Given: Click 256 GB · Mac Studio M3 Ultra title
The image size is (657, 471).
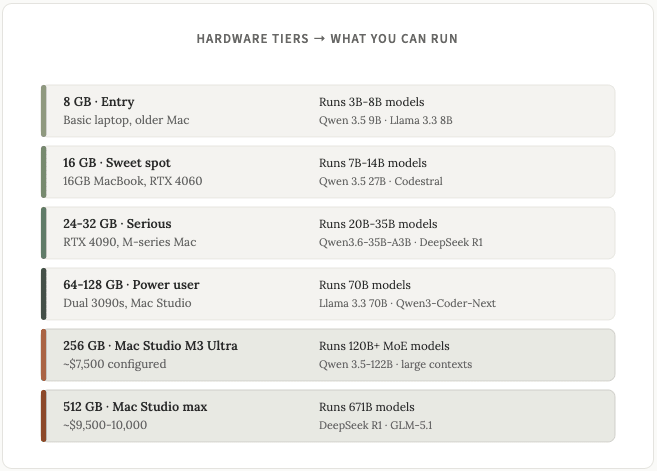Looking at the screenshot, I should (x=150, y=346).
